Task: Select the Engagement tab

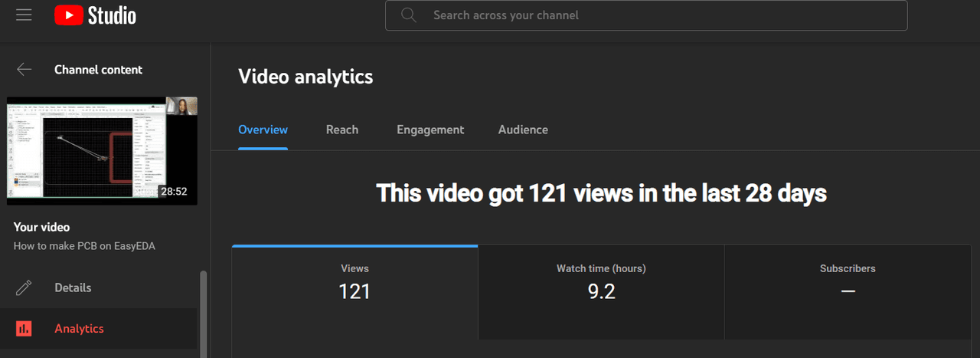Action: click(430, 130)
